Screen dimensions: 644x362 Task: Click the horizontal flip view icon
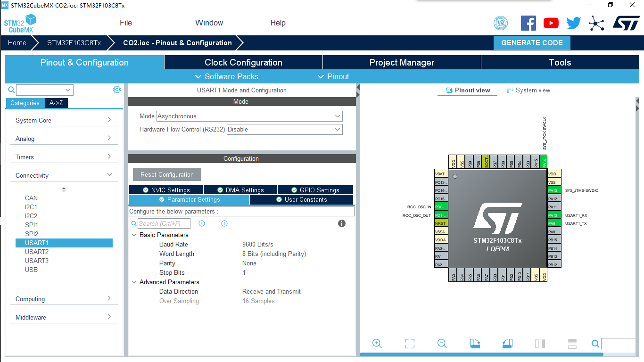click(540, 344)
